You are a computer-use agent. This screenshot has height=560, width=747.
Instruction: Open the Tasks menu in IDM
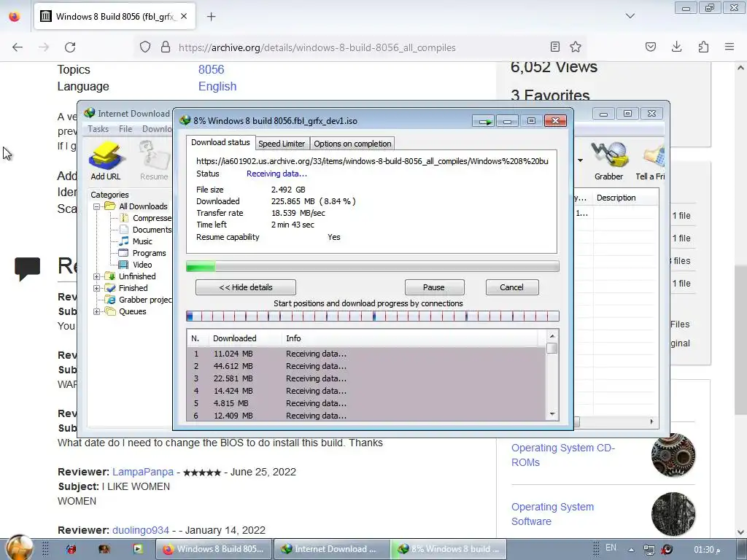click(x=98, y=129)
